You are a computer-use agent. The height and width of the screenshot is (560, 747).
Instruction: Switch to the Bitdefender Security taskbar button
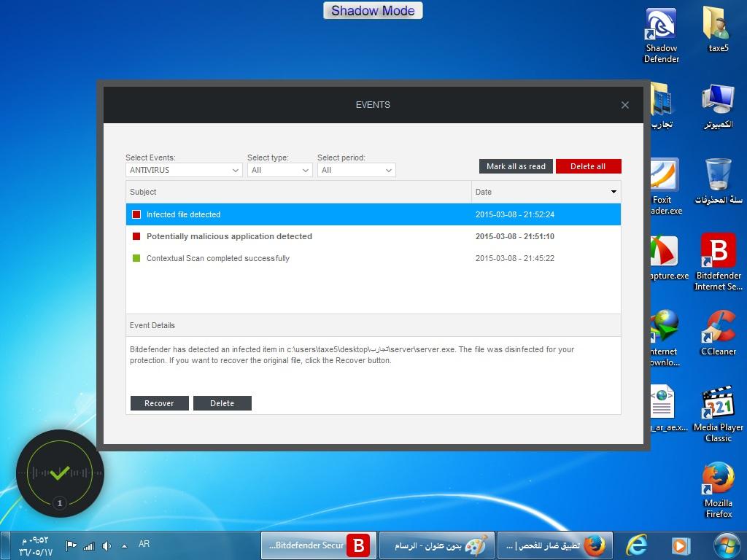coord(319,545)
